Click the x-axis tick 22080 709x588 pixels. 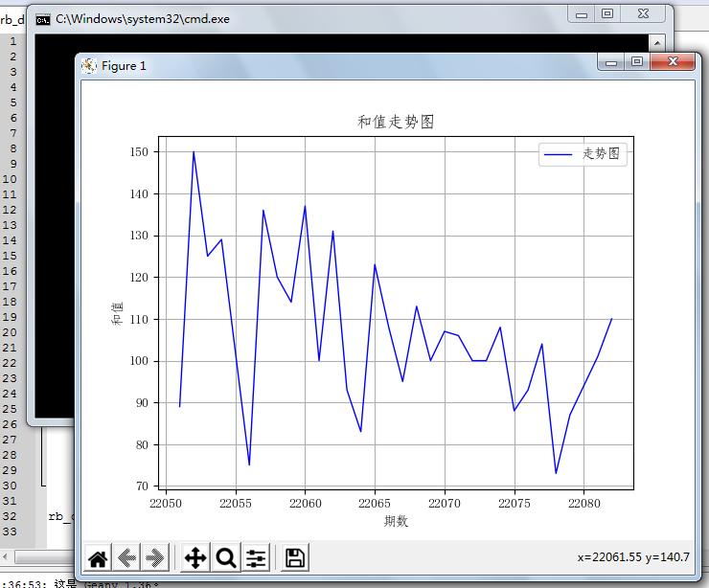coord(584,504)
